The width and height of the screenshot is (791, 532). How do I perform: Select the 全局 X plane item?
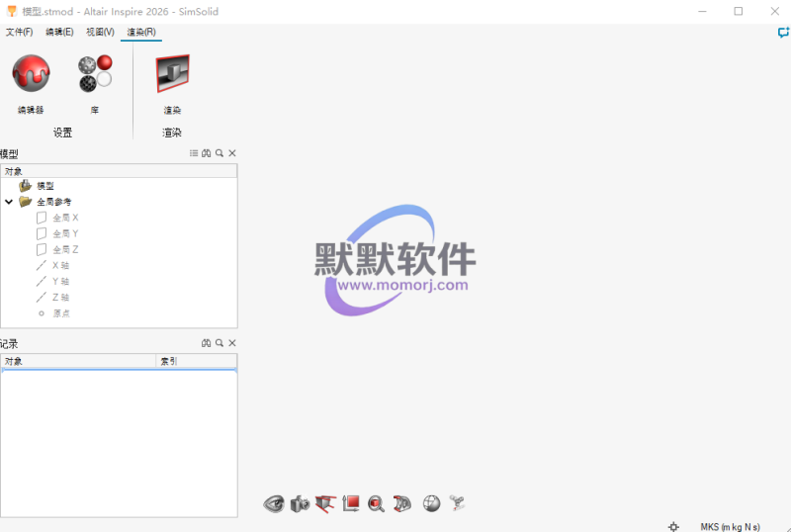[x=65, y=218]
